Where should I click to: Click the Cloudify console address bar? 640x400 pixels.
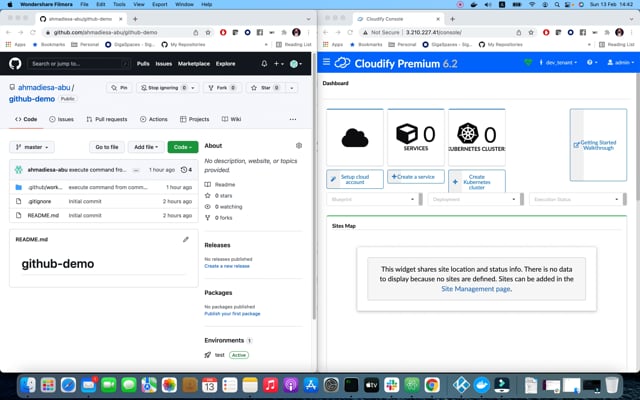[442, 33]
